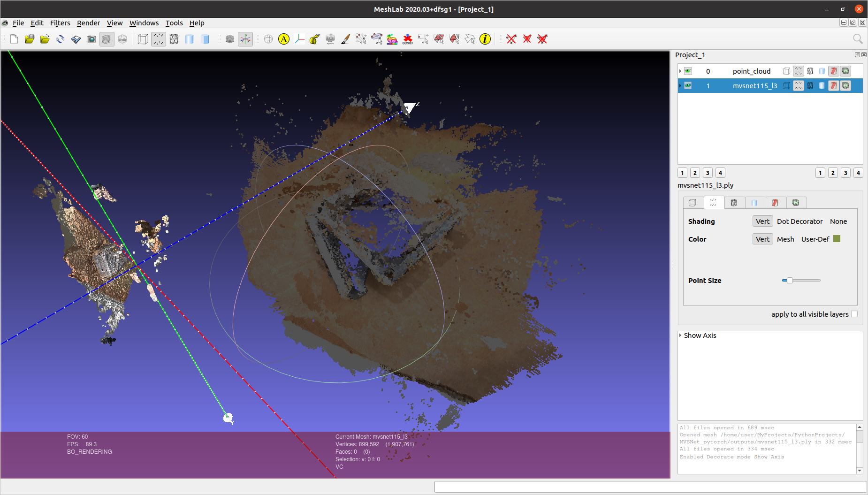Expand the mvsnet115_l3 tree item
This screenshot has width=868, height=495.
(x=680, y=85)
